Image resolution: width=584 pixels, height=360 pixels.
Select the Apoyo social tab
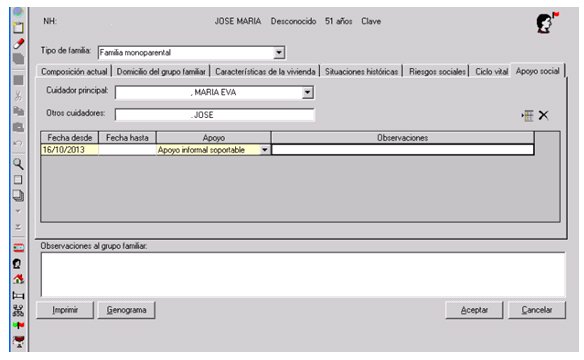(x=537, y=71)
